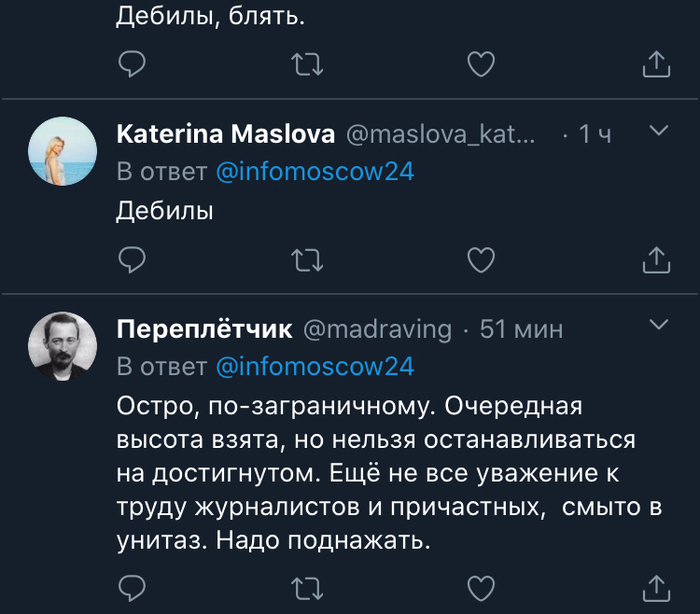Share Переплётчик's tweet
The image size is (700, 614).
coord(653,585)
